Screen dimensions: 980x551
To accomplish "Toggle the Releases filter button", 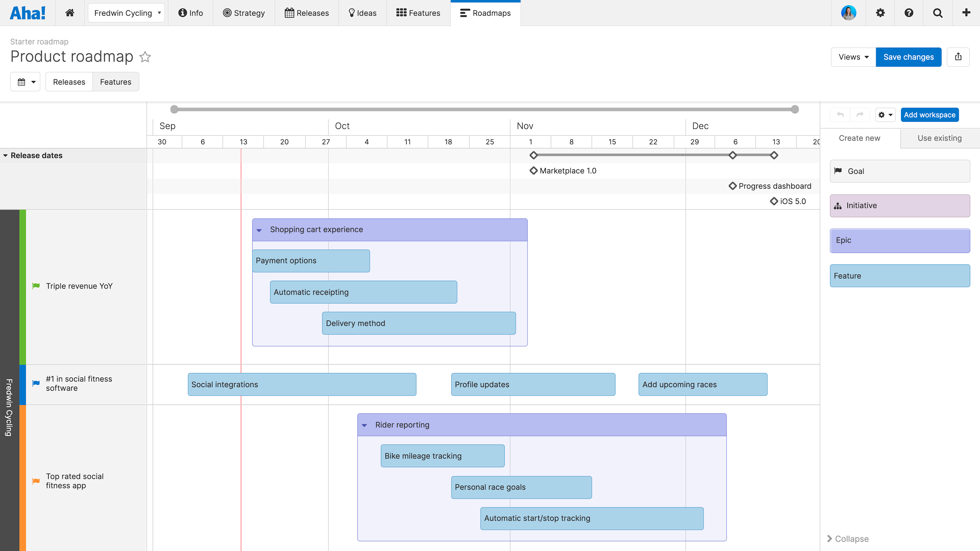I will (69, 82).
